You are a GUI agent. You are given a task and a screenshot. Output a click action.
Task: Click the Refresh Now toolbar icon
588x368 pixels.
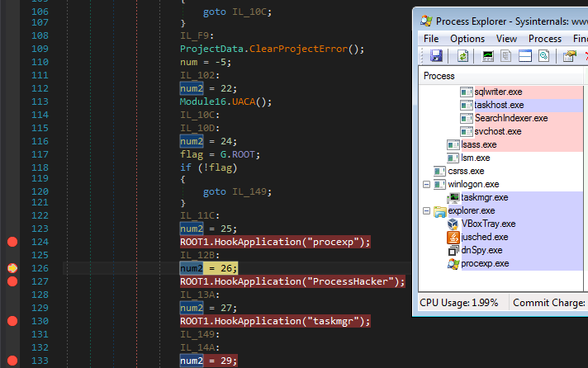[462, 56]
